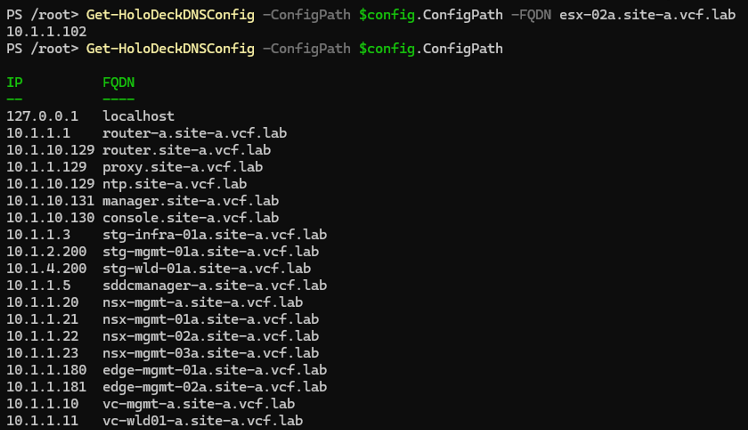Select the edge-mgmt-01a.site-a.vcf.lab hostname
The width and height of the screenshot is (748, 430).
click(x=215, y=370)
